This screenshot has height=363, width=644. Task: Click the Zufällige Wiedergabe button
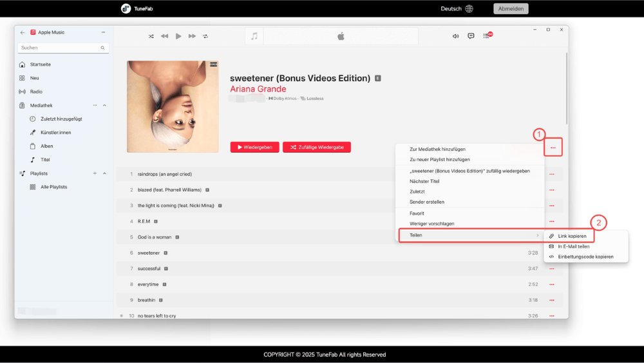(317, 147)
